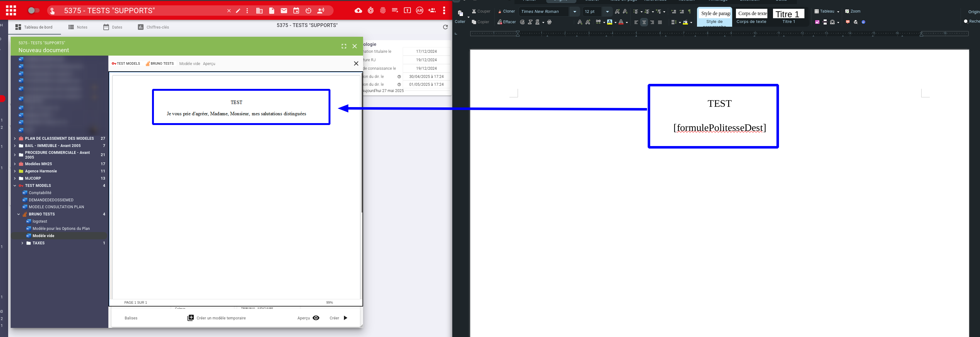The height and width of the screenshot is (337, 980).
Task: Toggle formatting marks pilcrow icon
Action: coord(689,11)
